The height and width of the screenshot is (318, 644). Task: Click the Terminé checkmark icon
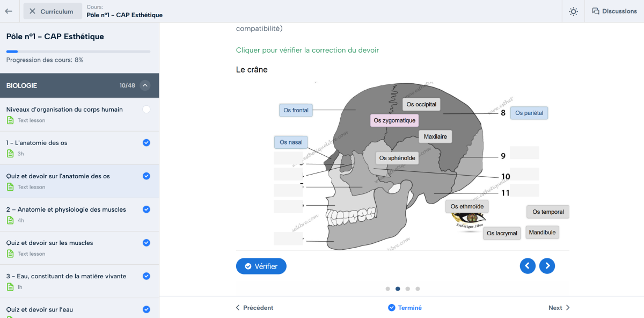pyautogui.click(x=392, y=308)
